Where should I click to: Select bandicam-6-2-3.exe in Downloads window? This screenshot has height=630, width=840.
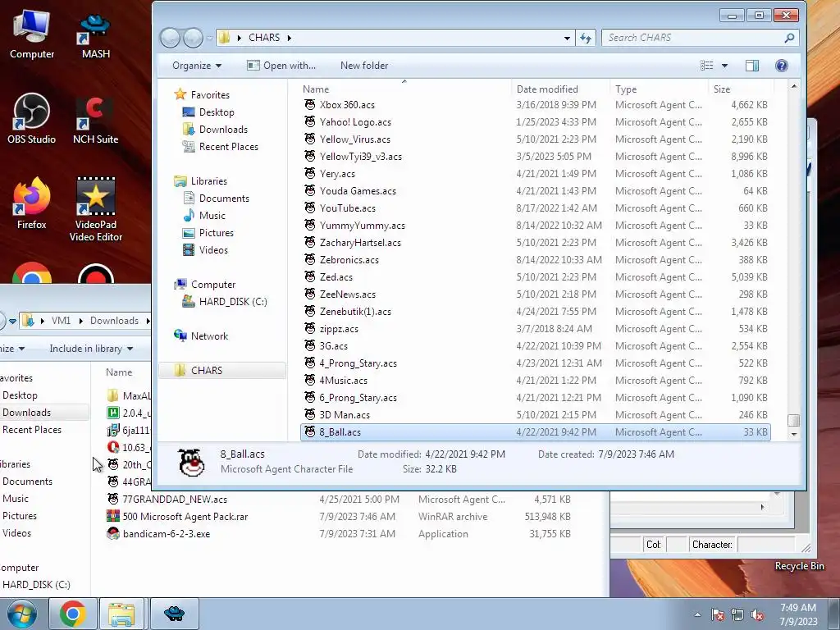(x=167, y=533)
